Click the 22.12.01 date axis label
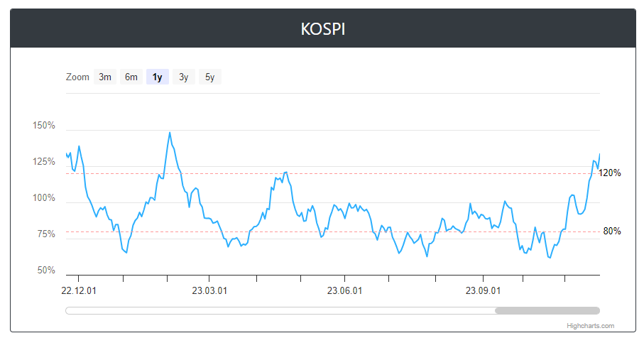This screenshot has width=644, height=338. (79, 290)
